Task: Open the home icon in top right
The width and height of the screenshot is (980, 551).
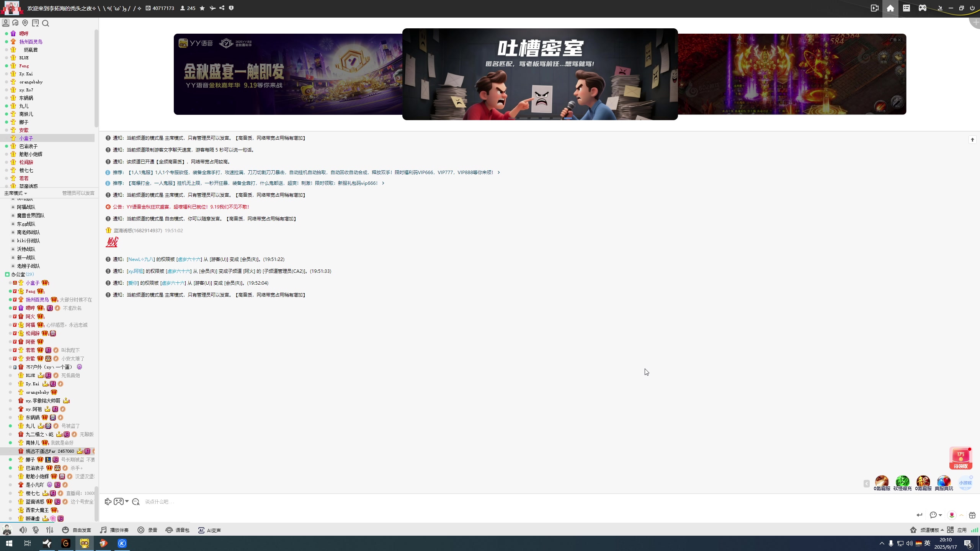Action: (890, 8)
